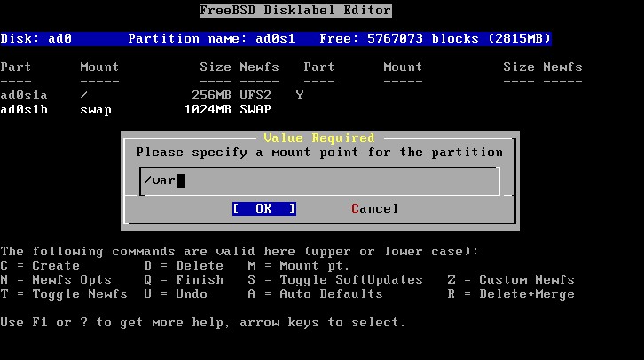644x360 pixels.
Task: Click the 'Z = Custom Newfs' command
Action: [x=511, y=280]
